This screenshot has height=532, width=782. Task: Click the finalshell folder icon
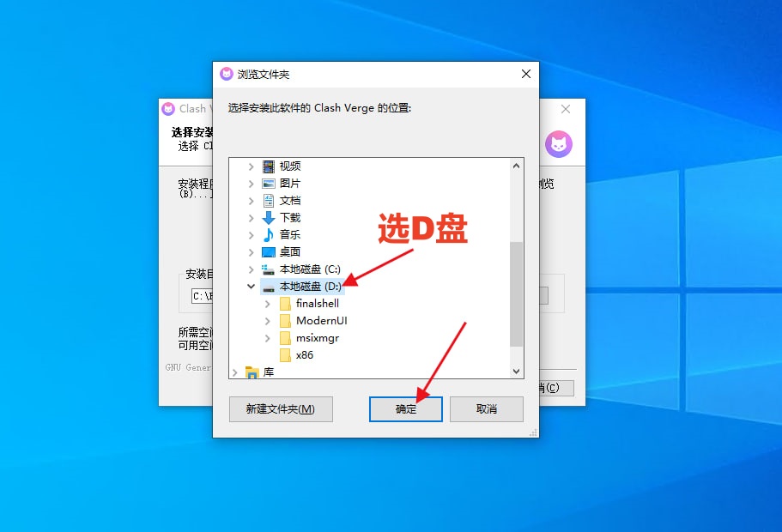click(285, 304)
